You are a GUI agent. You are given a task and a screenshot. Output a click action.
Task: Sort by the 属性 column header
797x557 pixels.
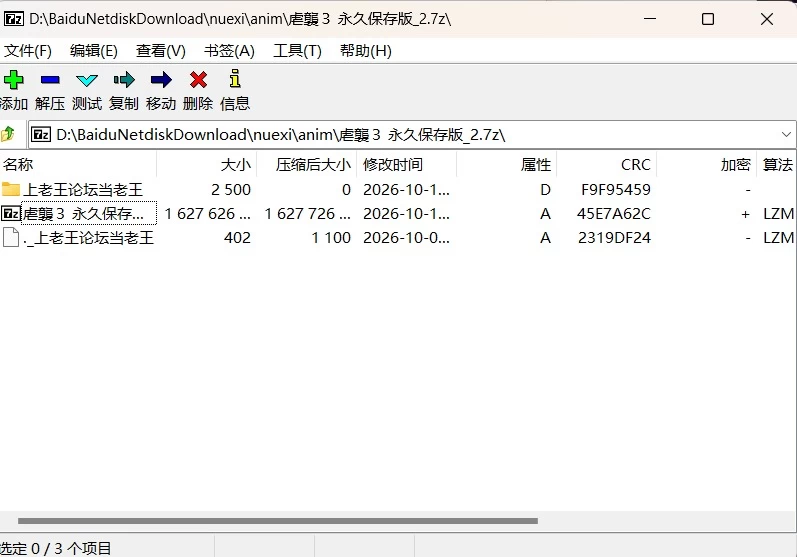click(x=506, y=164)
